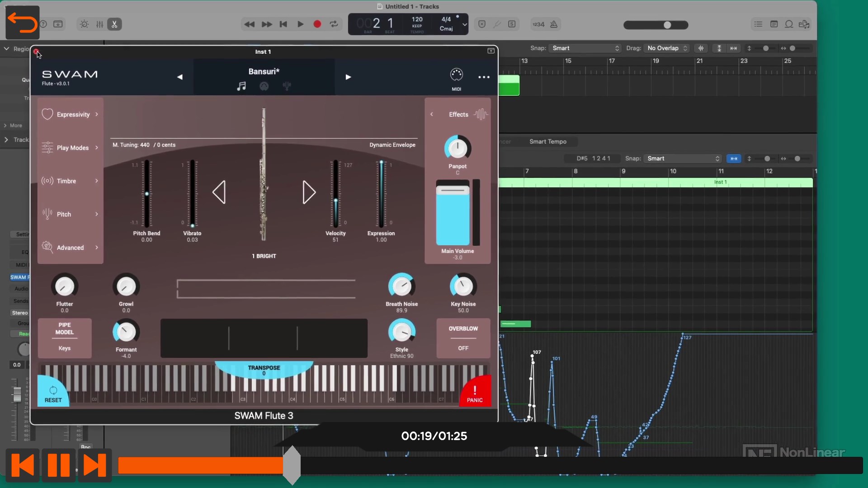Click the Flutter knob icon
868x488 pixels.
tap(64, 286)
